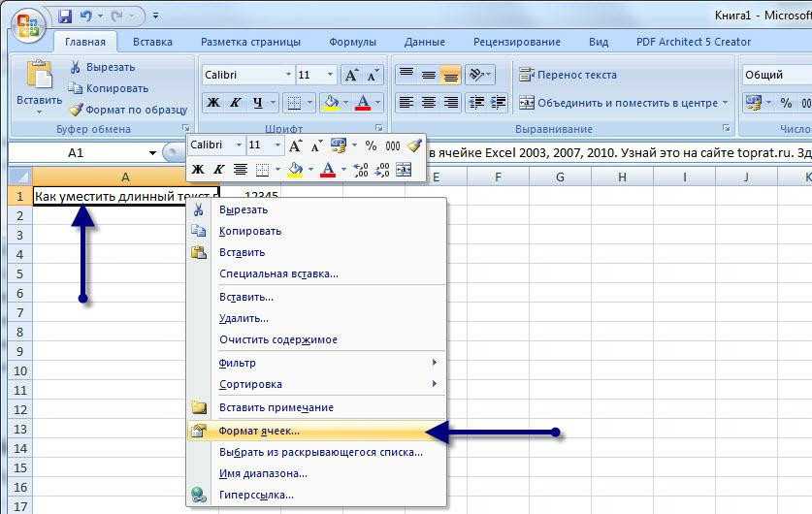Open the ribbon borders dropdown arrow
Image resolution: width=812 pixels, height=514 pixels.
(309, 103)
